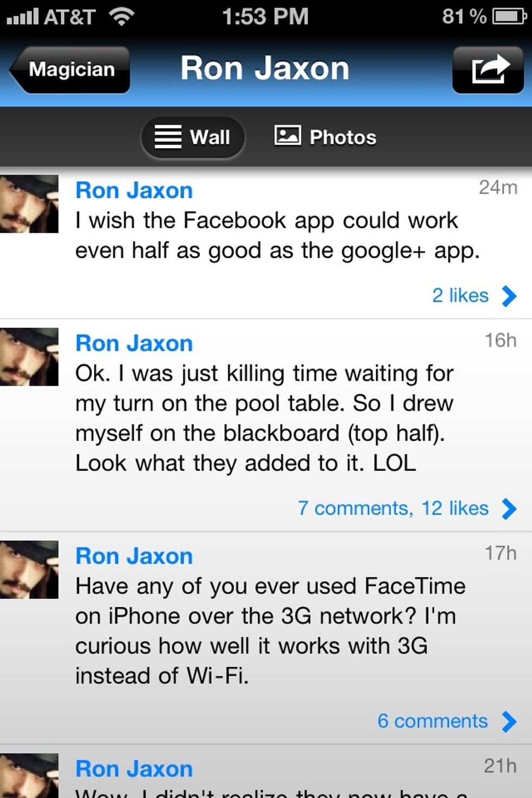The image size is (532, 798).
Task: Tap the Photos picture icon
Action: (288, 135)
